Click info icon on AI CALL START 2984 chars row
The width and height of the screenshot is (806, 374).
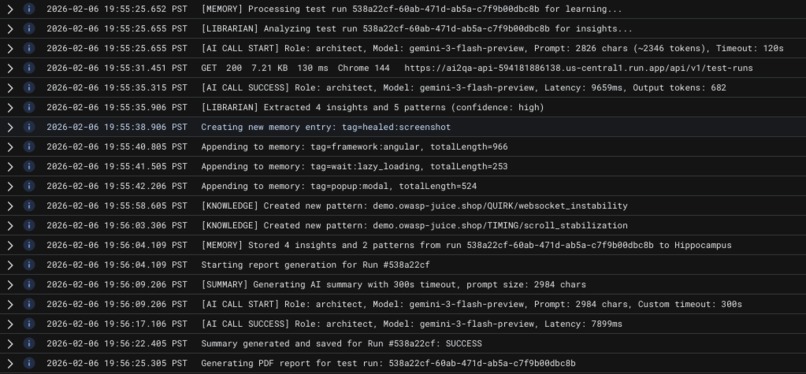point(29,304)
